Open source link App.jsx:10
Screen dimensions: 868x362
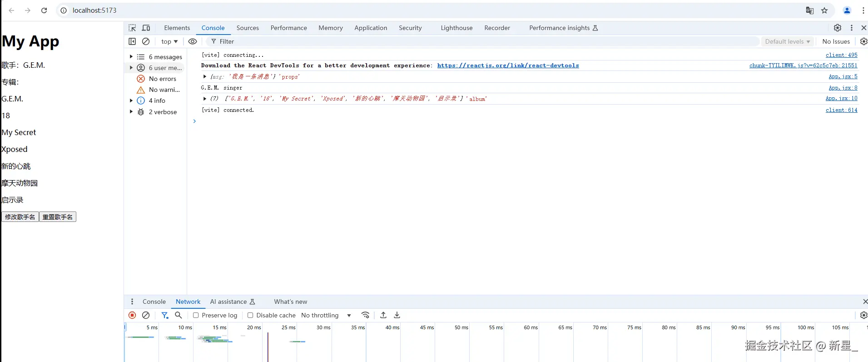tap(841, 98)
